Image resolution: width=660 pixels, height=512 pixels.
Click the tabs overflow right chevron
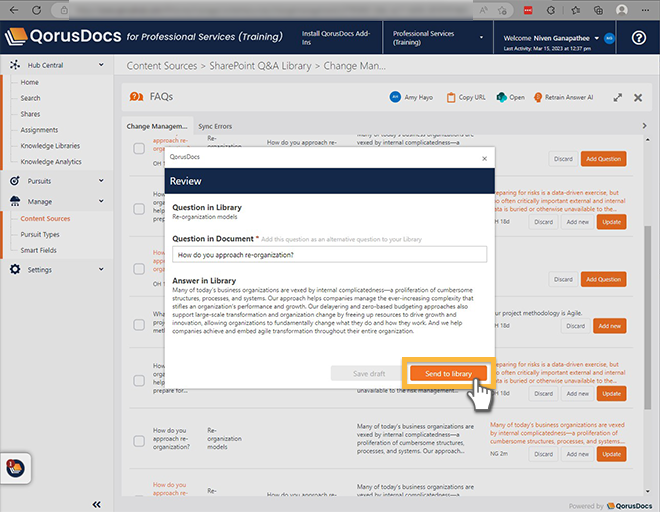(x=644, y=126)
